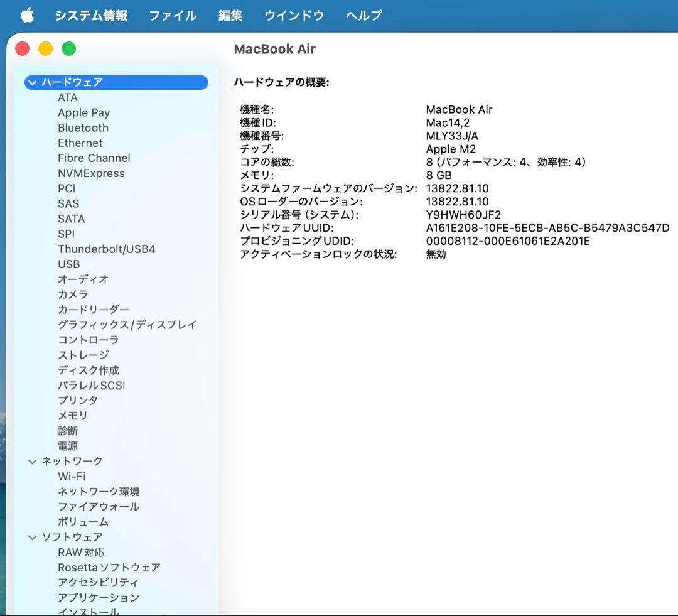Collapse the ハードウェア section chevron
This screenshot has width=678, height=616.
(33, 82)
